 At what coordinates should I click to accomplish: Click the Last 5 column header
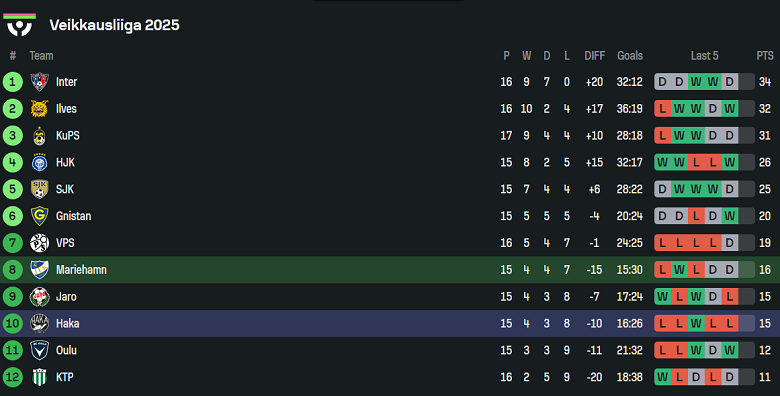704,56
